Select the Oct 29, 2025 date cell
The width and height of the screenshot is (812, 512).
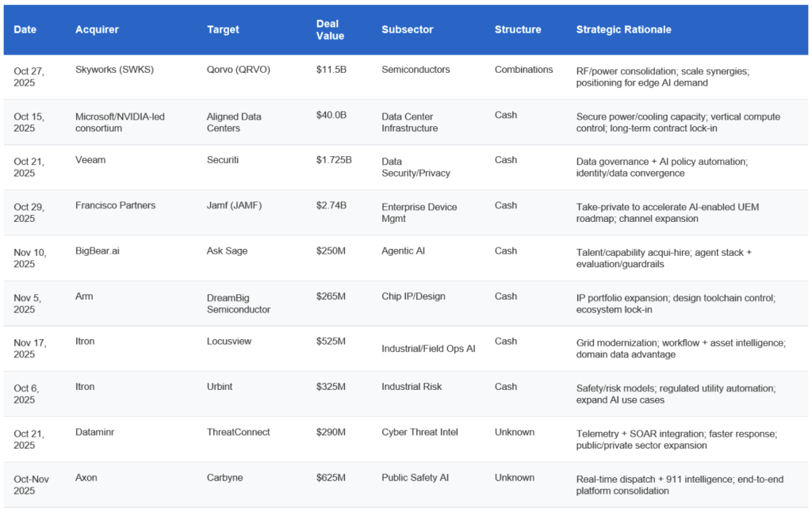(x=29, y=212)
